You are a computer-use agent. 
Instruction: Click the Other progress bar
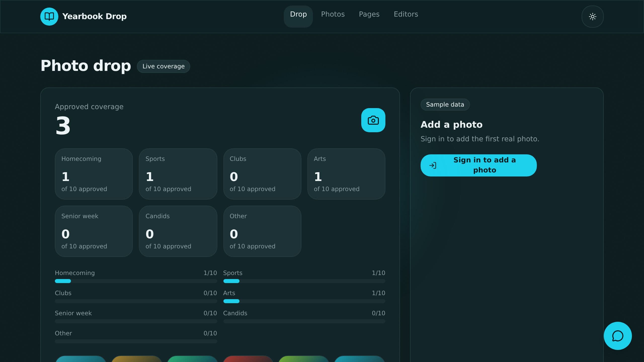(x=136, y=341)
